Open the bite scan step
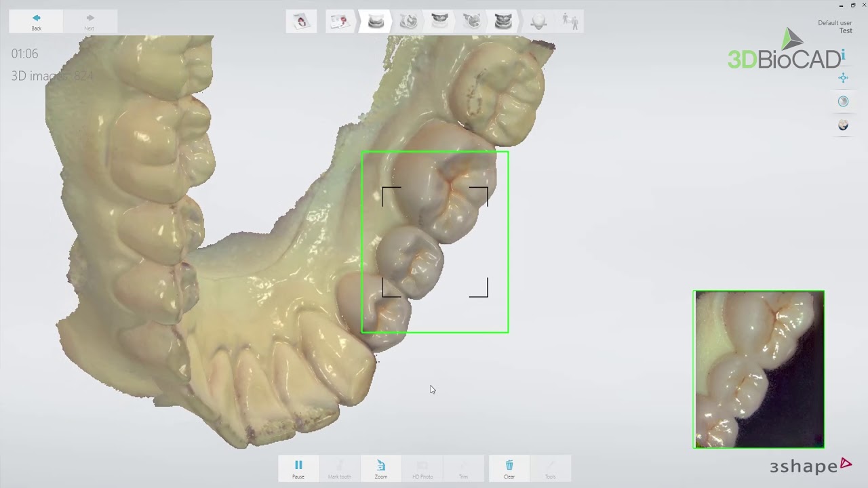 [503, 22]
